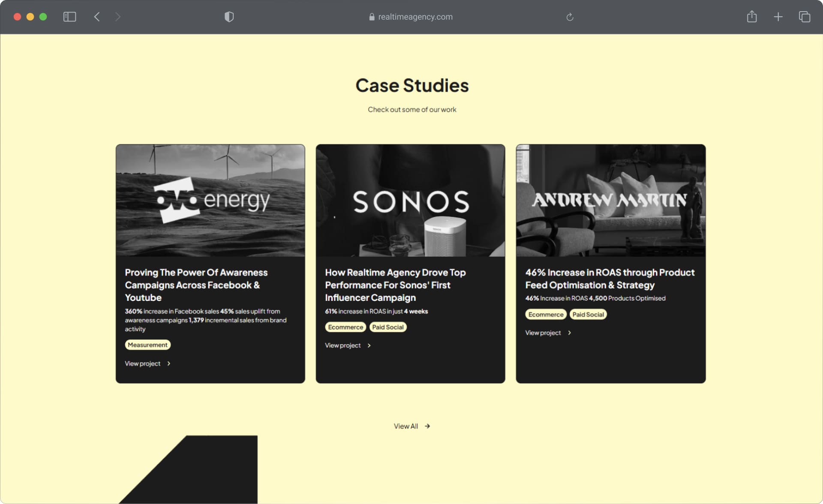This screenshot has height=504, width=823.
Task: Select Ecommerce tag on Sonos card
Action: [345, 327]
